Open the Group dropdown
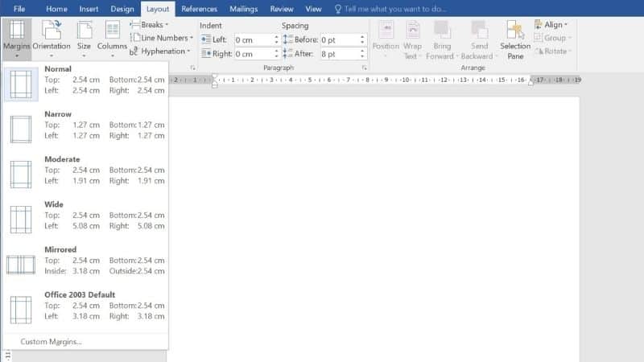 (x=553, y=38)
